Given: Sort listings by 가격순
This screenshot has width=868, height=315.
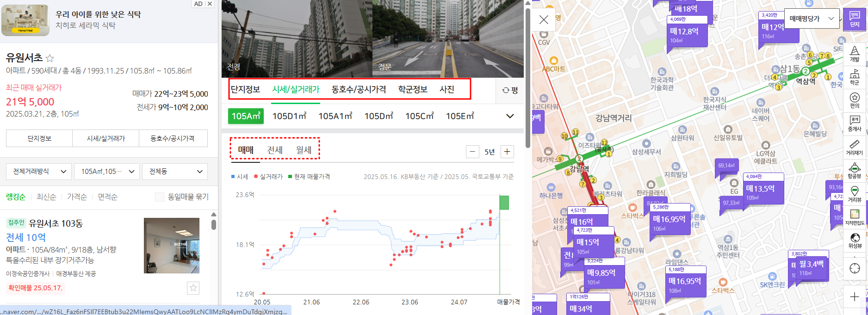Looking at the screenshot, I should pos(77,197).
